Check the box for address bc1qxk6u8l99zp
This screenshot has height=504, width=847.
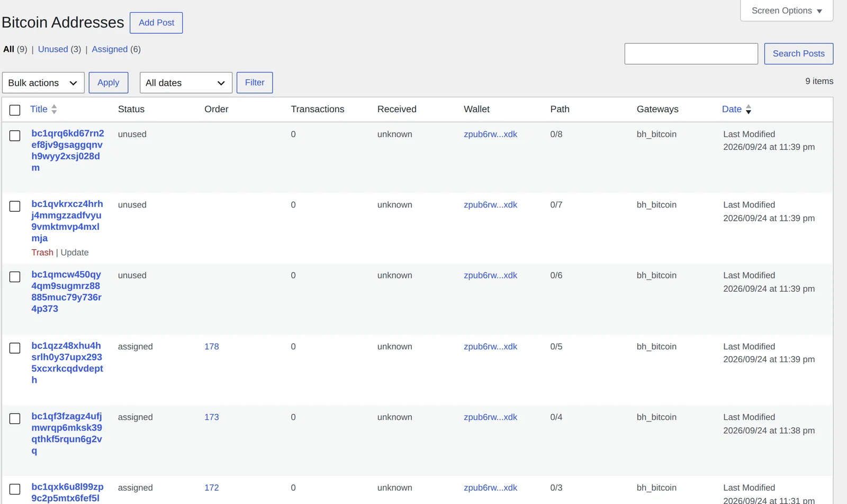tap(15, 489)
